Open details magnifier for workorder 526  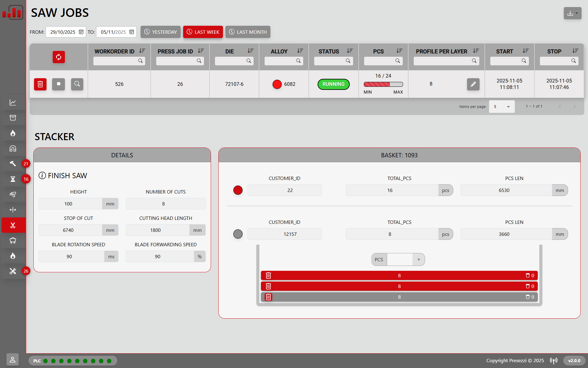coord(77,84)
